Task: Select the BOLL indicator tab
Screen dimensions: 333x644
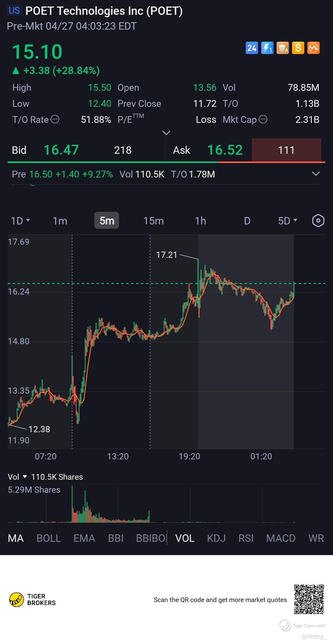Action: [49, 538]
